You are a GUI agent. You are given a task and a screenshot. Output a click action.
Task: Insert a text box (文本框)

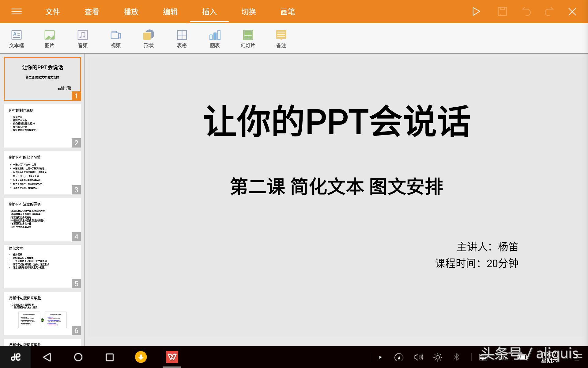click(x=17, y=39)
